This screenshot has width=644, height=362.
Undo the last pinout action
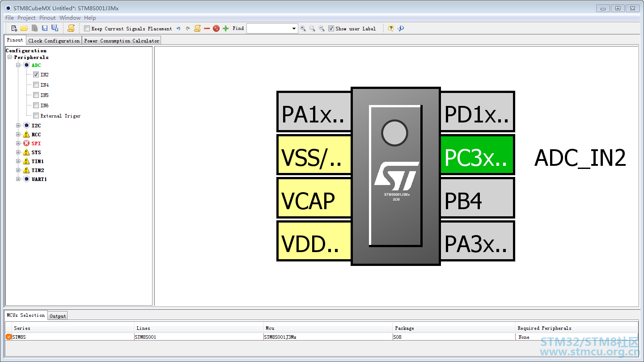[x=178, y=28]
